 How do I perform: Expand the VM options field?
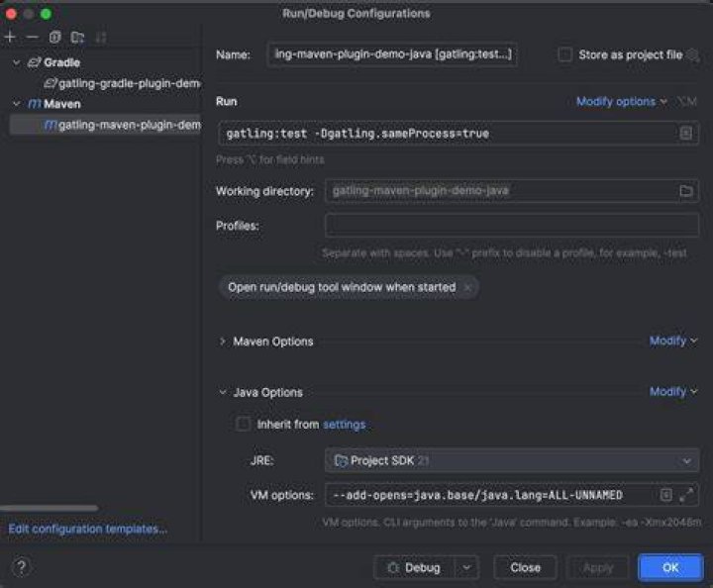click(x=686, y=495)
